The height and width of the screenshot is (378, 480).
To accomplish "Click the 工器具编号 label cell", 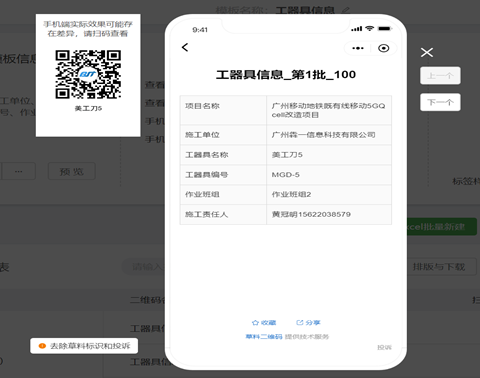I will (223, 175).
